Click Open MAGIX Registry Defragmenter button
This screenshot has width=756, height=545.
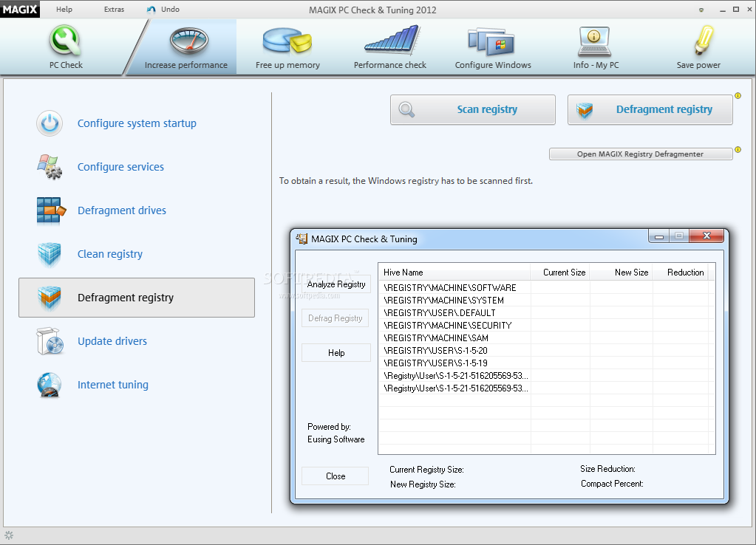pyautogui.click(x=641, y=154)
